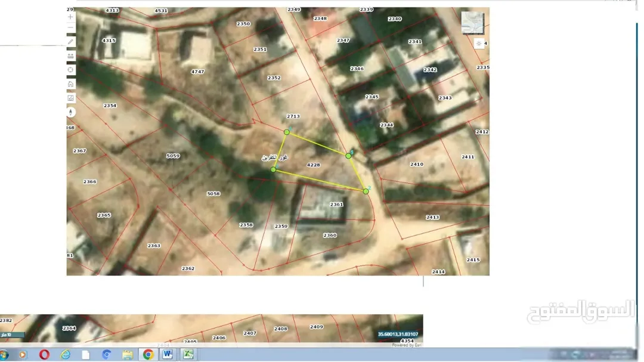
Task: Select the green vertex near label 2
Action: coord(366,191)
